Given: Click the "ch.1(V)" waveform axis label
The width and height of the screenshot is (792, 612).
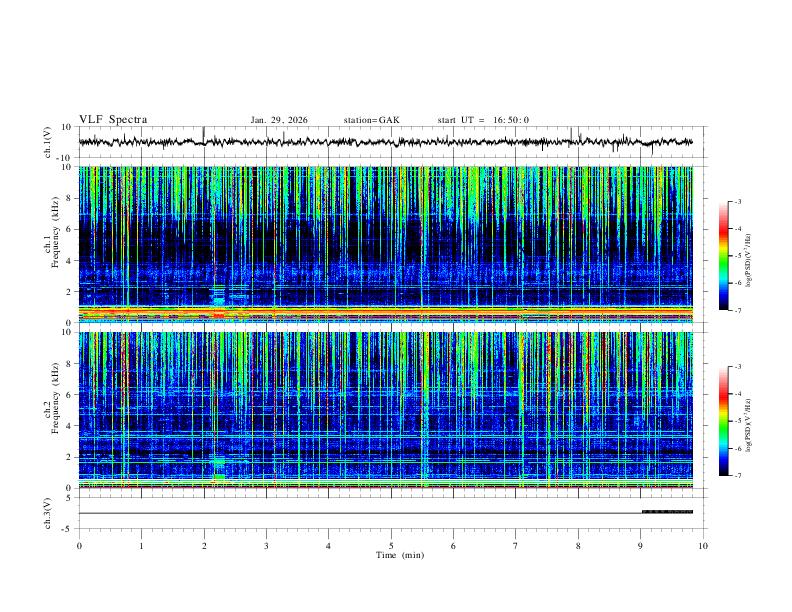Looking at the screenshot, I should pyautogui.click(x=48, y=142).
